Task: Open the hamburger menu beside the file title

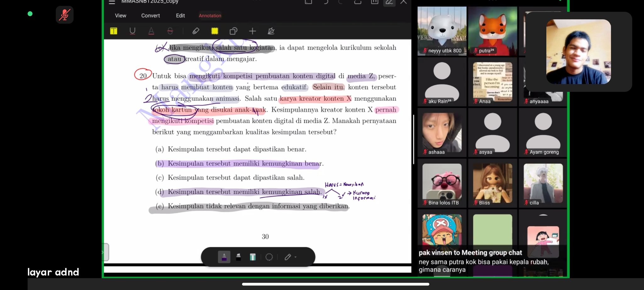Action: pyautogui.click(x=112, y=2)
